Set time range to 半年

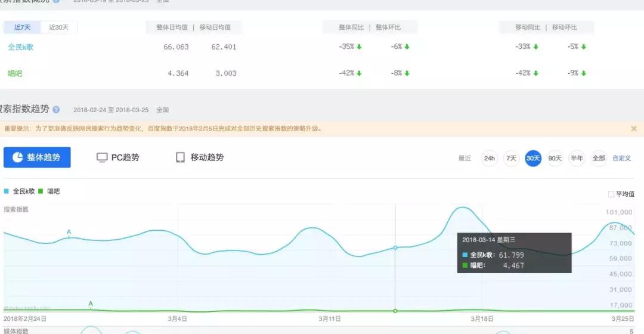577,158
